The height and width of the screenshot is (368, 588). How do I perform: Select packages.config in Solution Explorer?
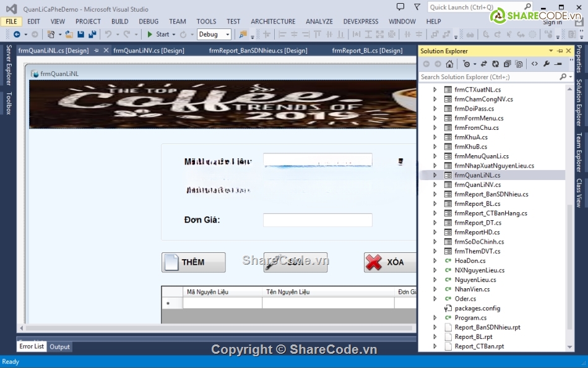[x=477, y=308]
